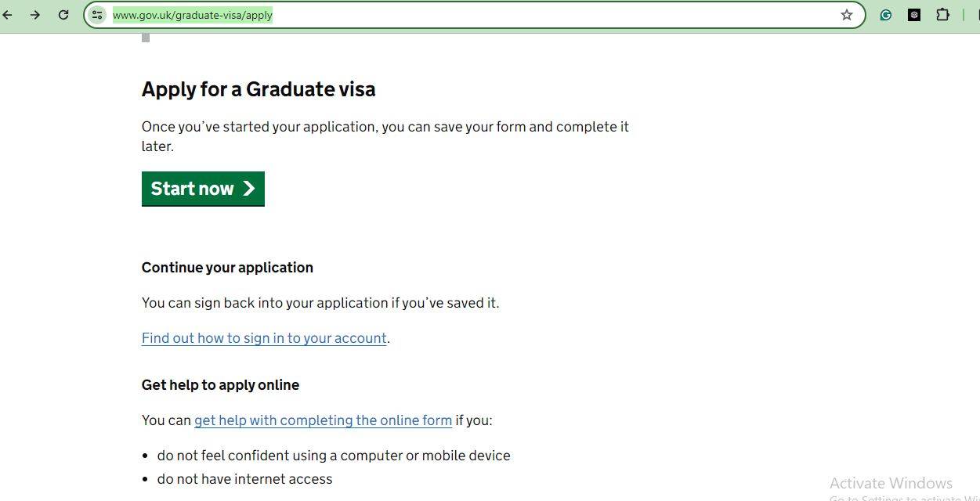Click the Activate Windows watermark text
This screenshot has height=501, width=980.
891,483
